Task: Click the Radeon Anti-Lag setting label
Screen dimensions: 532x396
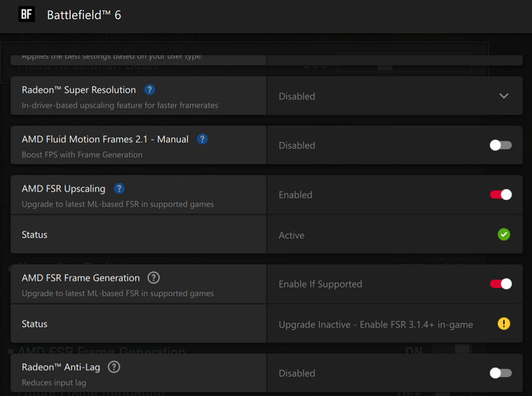Action: 62,367
